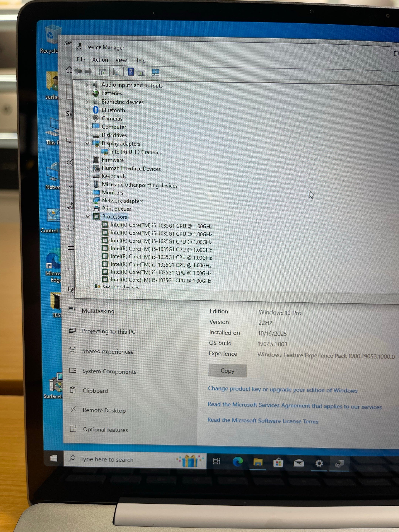Expand the Batteries node
The width and height of the screenshot is (399, 532).
tap(87, 93)
